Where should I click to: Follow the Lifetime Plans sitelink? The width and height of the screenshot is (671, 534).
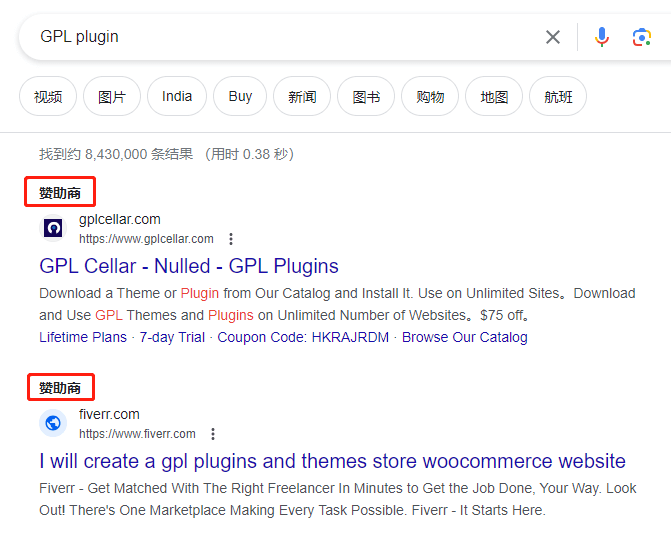pos(83,337)
